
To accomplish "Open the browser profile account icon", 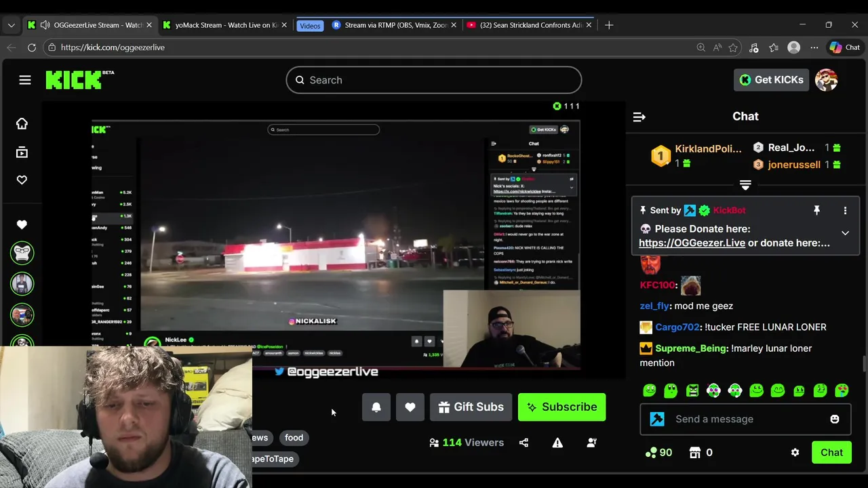I will 794,47.
